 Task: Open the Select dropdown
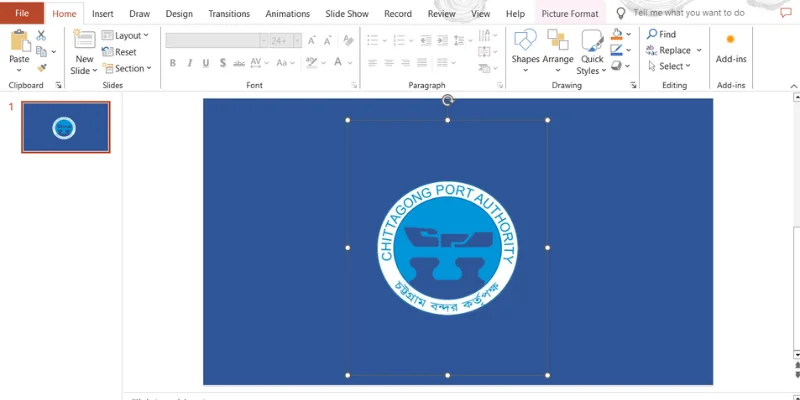click(669, 66)
